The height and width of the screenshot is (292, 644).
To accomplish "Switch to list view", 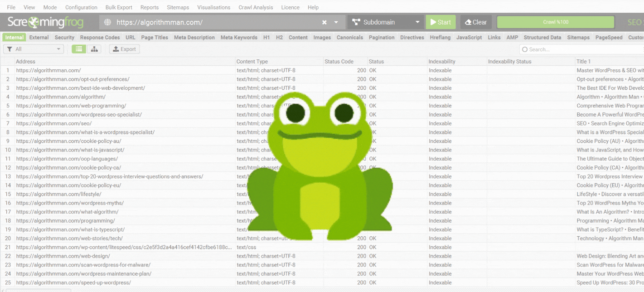I will pyautogui.click(x=79, y=49).
